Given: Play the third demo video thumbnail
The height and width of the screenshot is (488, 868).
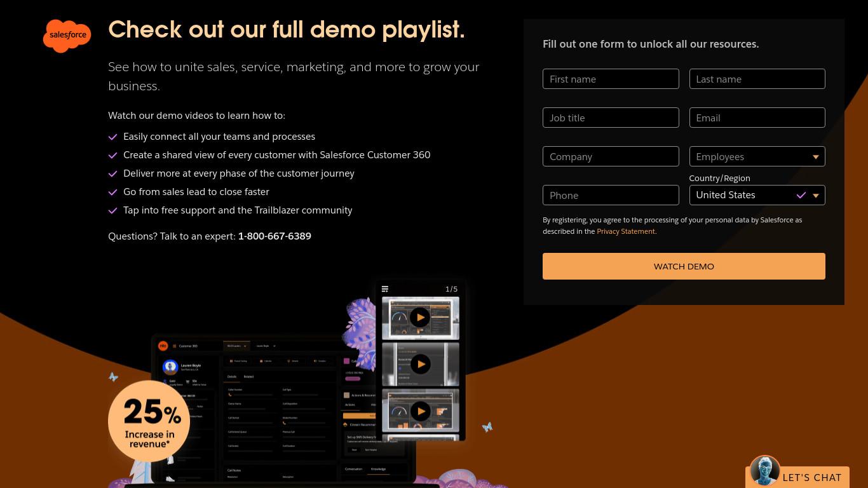Looking at the screenshot, I should pyautogui.click(x=419, y=411).
